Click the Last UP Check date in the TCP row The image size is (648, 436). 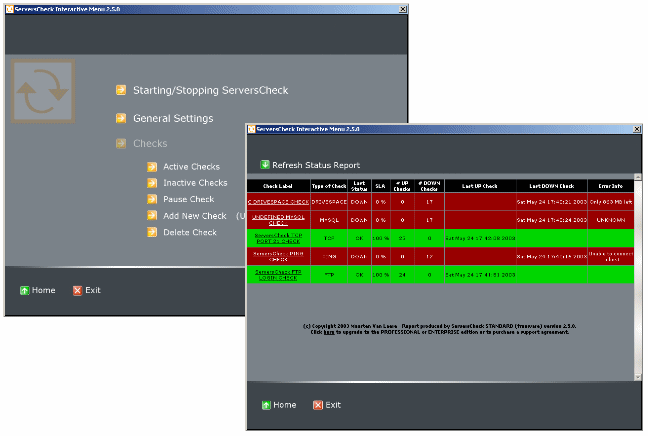(x=480, y=238)
